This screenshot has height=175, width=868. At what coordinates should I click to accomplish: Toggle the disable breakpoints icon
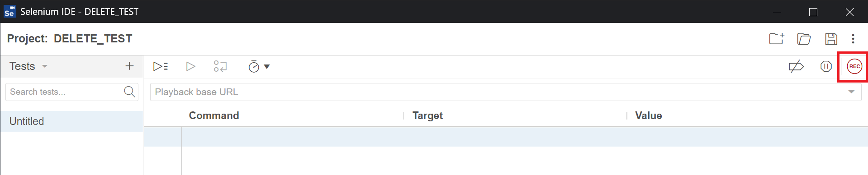point(796,66)
